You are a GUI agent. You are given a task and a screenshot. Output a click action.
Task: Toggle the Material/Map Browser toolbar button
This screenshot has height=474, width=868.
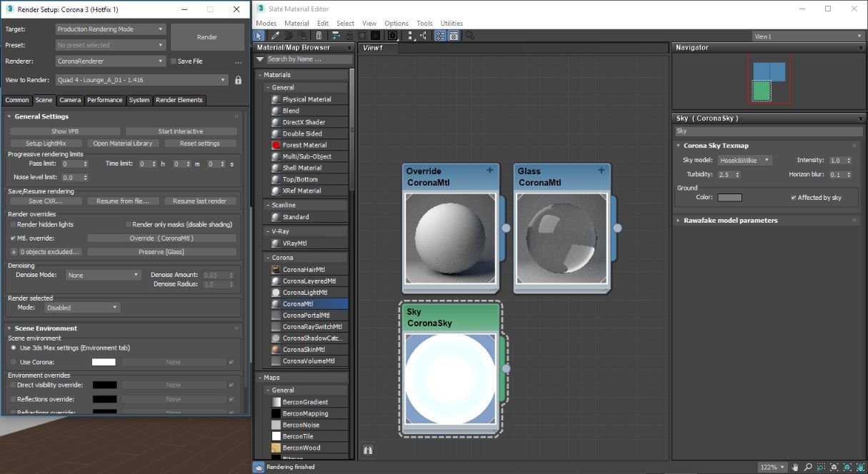click(440, 36)
